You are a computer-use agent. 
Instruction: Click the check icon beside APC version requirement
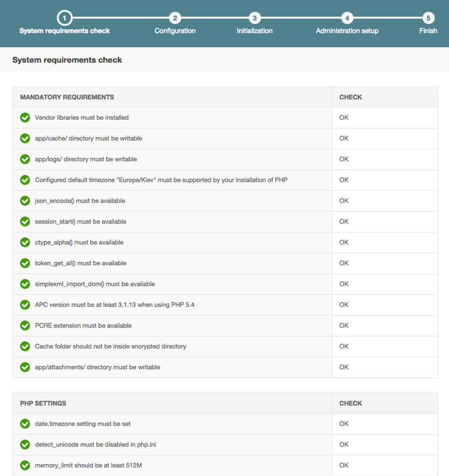click(25, 305)
